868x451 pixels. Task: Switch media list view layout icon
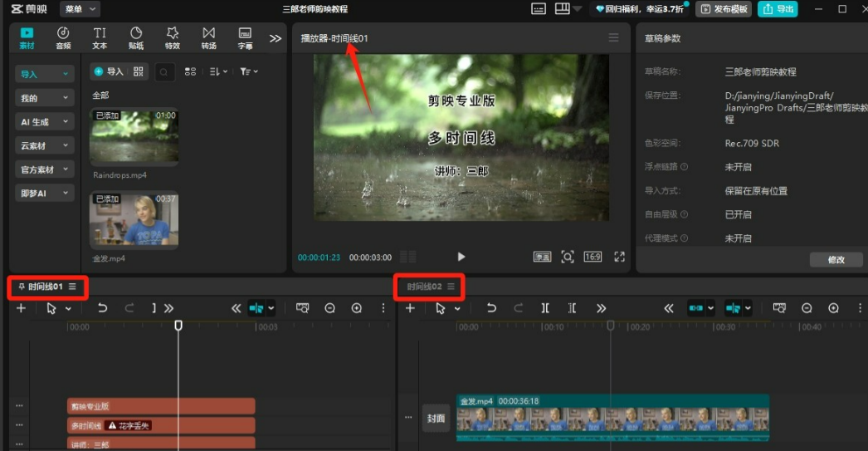pos(190,71)
